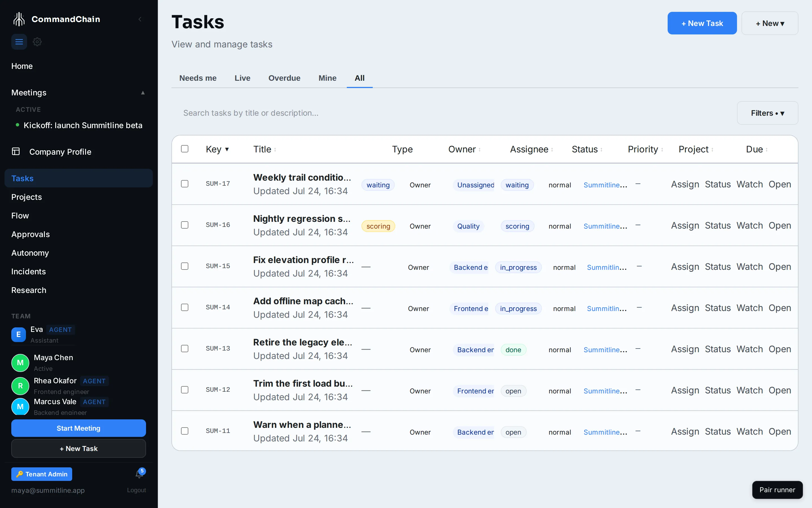Go to Home in the sidebar

22,66
